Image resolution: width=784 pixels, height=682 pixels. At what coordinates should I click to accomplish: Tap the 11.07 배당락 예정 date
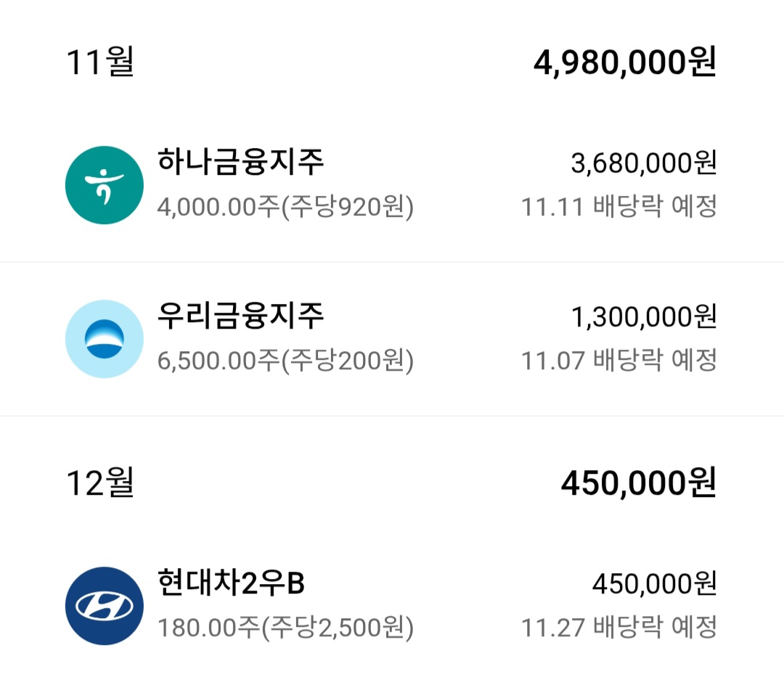(x=619, y=361)
